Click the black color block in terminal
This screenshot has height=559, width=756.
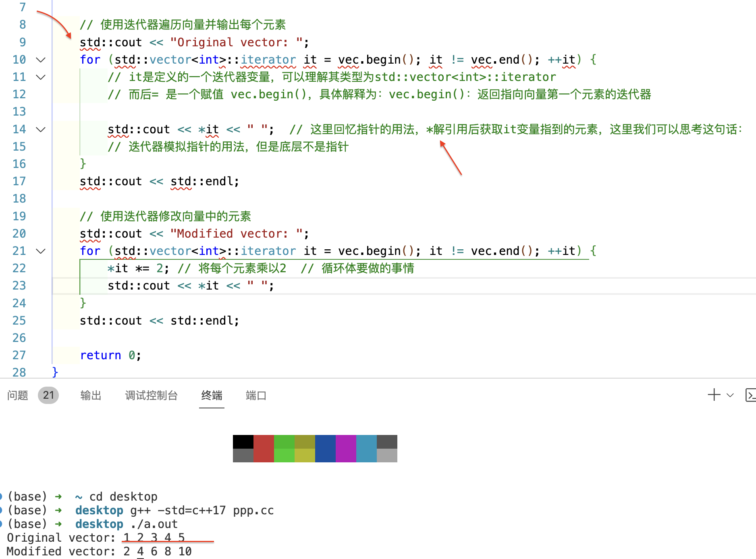coord(243,442)
